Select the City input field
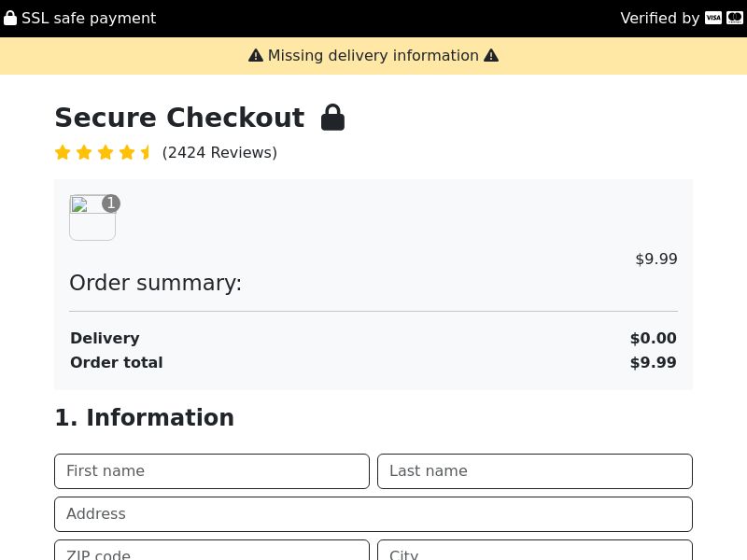 tap(535, 552)
